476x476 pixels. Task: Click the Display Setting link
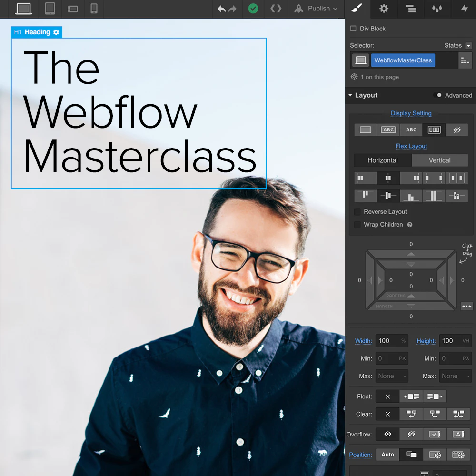point(411,113)
